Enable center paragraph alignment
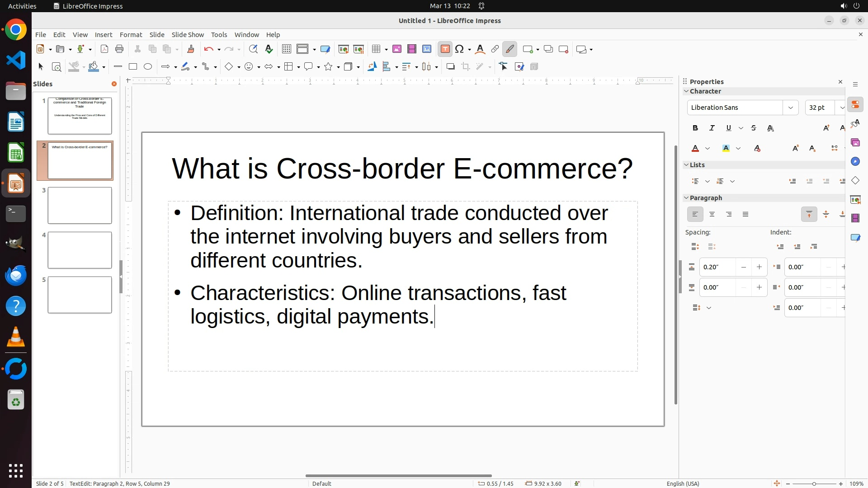The width and height of the screenshot is (868, 488). point(712,215)
